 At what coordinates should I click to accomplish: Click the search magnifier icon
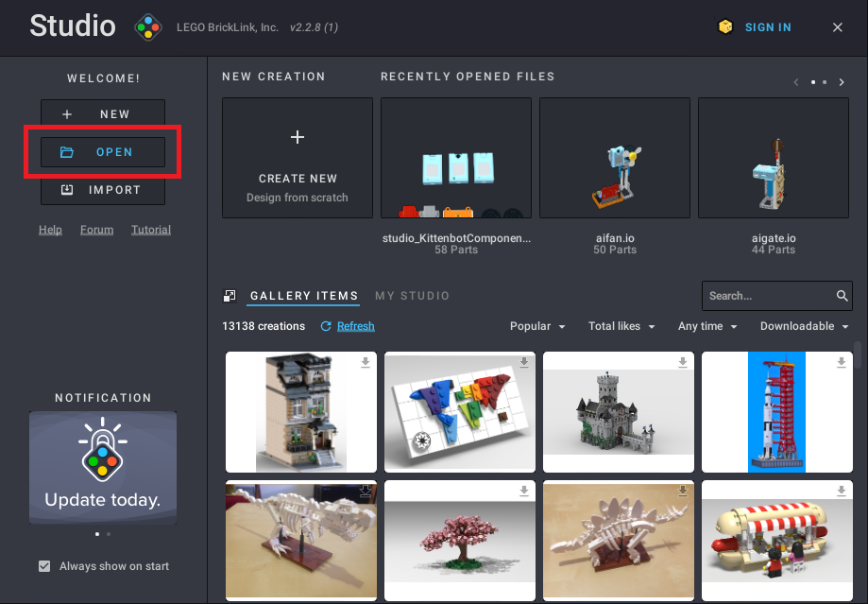(x=842, y=296)
